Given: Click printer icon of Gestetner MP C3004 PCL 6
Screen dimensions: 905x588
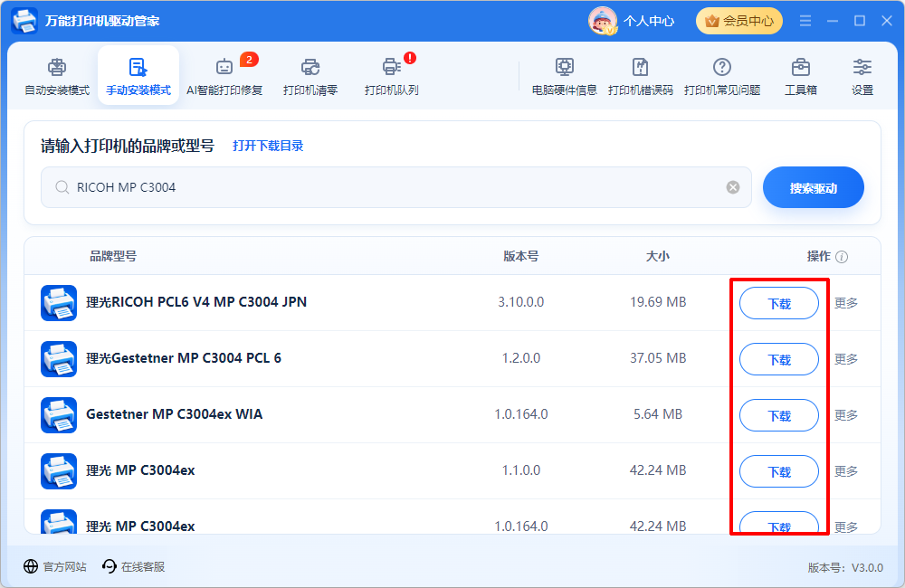Looking at the screenshot, I should point(59,358).
